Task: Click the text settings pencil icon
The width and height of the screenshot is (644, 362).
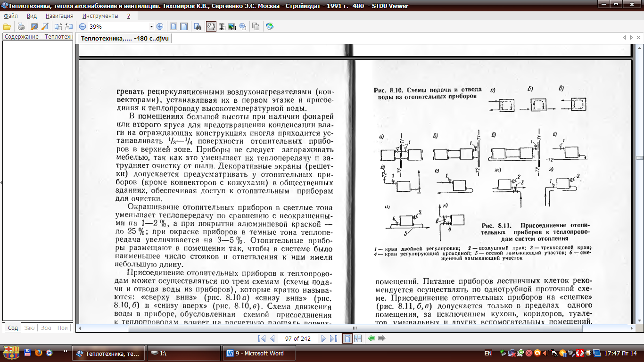Action: tap(45, 27)
